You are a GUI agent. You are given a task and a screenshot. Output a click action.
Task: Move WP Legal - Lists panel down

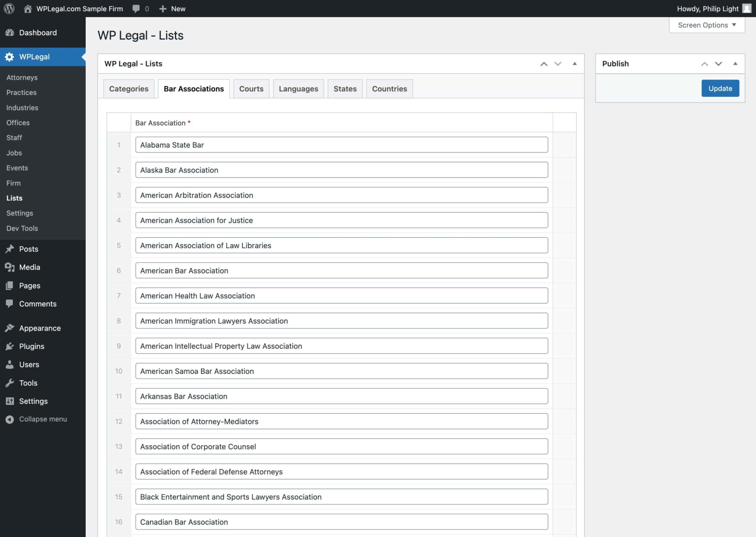(x=558, y=64)
